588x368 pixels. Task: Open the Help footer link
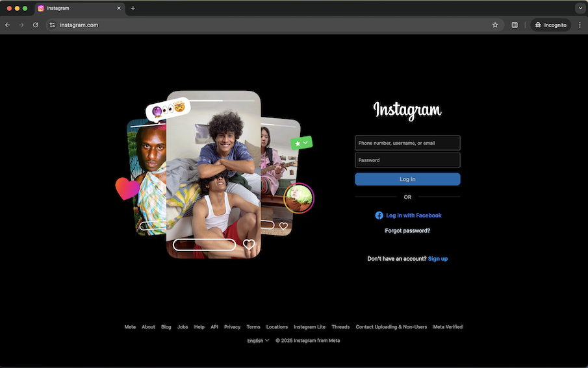pyautogui.click(x=199, y=327)
